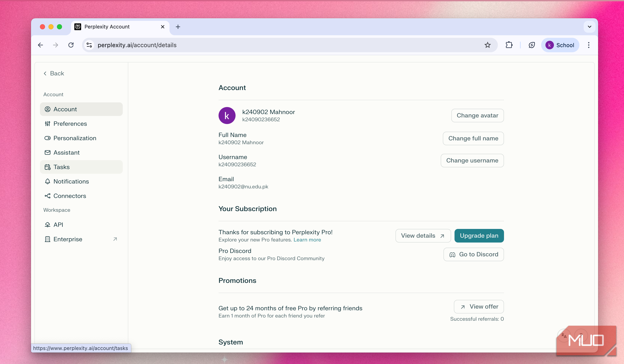624x364 pixels.
Task: Open Preferences in the sidebar
Action: click(81, 124)
